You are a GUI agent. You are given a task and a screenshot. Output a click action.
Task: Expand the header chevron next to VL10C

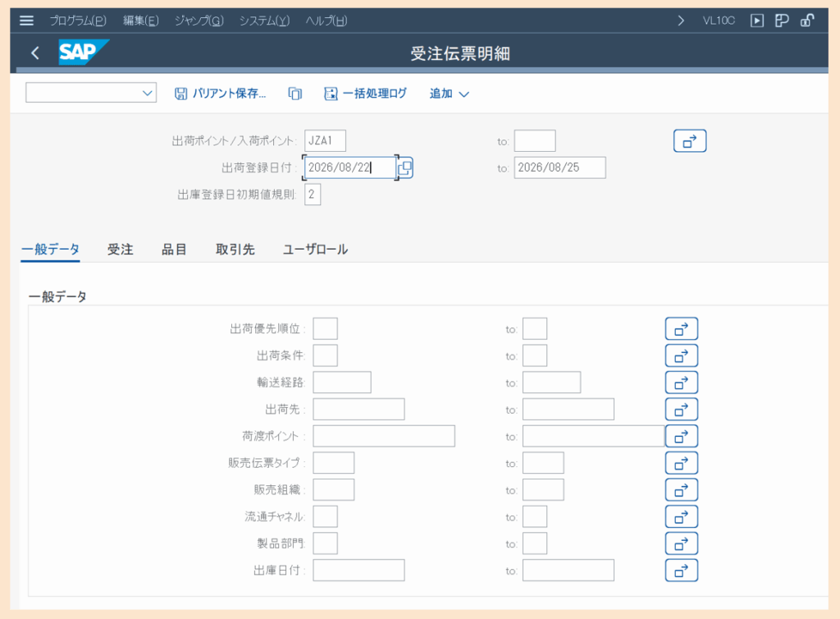[681, 21]
